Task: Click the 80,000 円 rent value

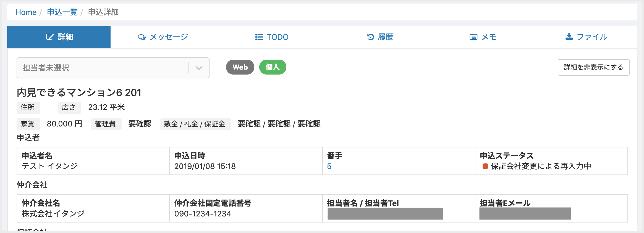Action: (65, 124)
